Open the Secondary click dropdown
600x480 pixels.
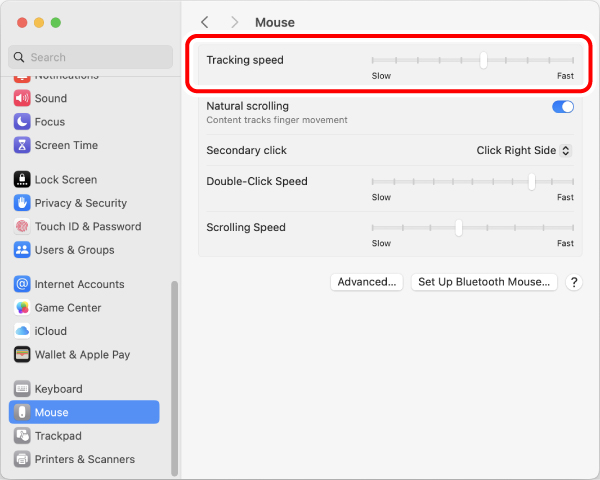pos(523,151)
